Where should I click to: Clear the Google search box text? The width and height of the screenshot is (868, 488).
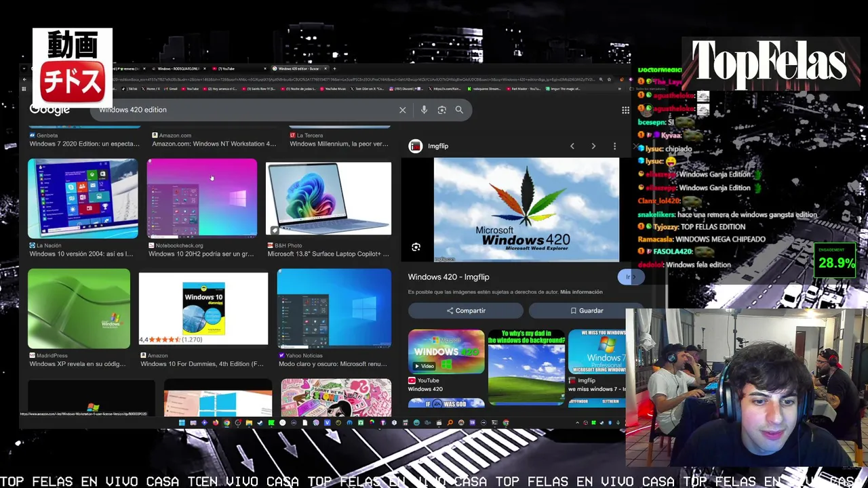(x=402, y=110)
